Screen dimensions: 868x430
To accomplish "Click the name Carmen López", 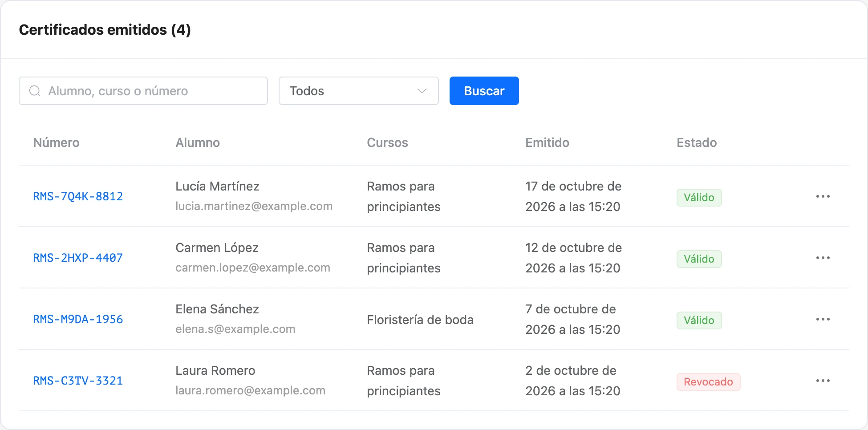I will (x=217, y=247).
